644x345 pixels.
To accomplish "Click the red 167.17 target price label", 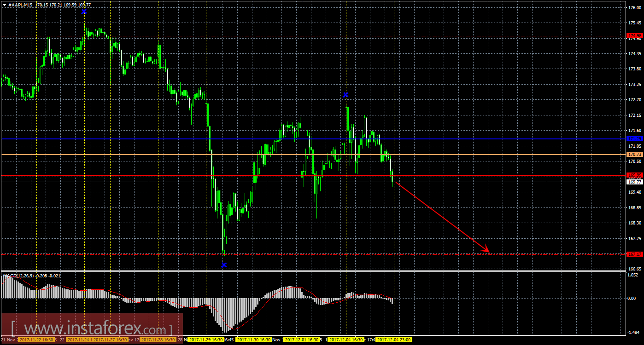I will coord(635,254).
